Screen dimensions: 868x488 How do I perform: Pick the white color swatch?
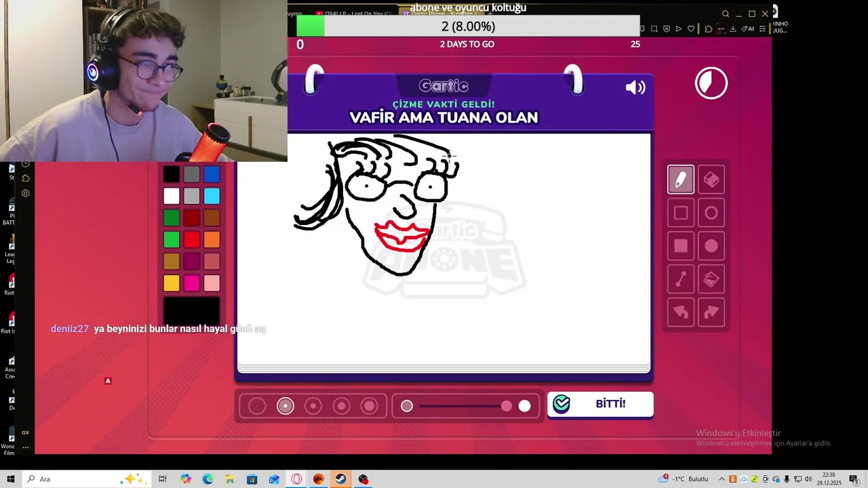tap(172, 196)
